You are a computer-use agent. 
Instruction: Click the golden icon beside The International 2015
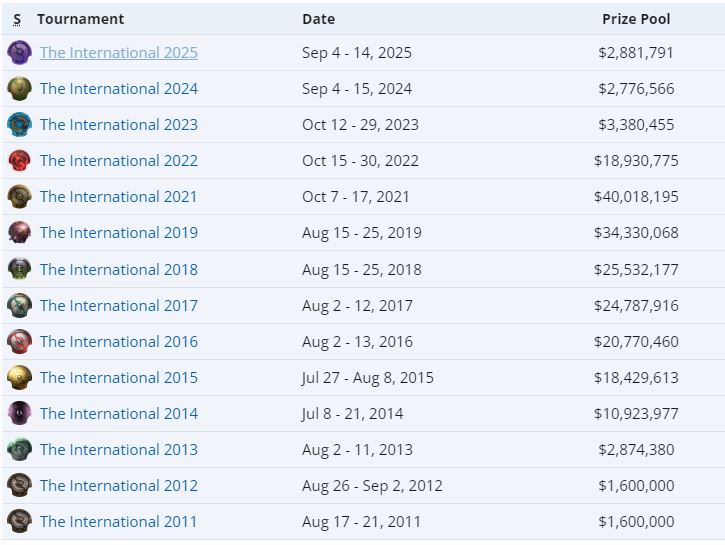[x=19, y=378]
